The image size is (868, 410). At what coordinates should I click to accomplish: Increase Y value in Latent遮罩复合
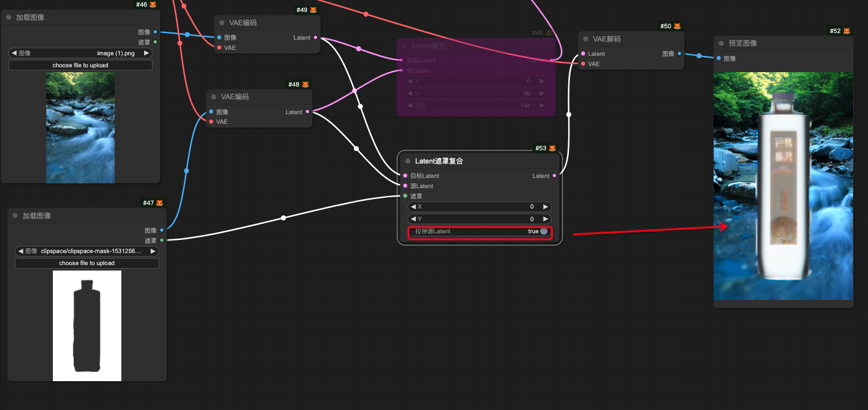pos(545,219)
